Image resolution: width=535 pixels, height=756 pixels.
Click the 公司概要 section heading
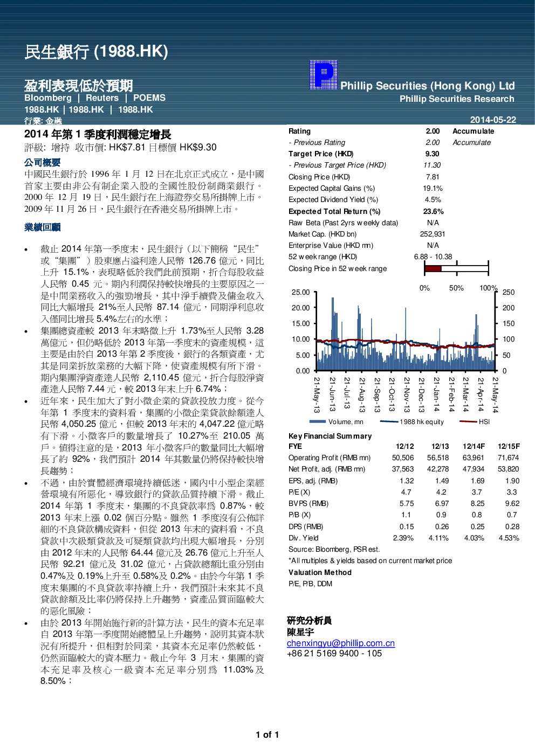[x=43, y=162]
